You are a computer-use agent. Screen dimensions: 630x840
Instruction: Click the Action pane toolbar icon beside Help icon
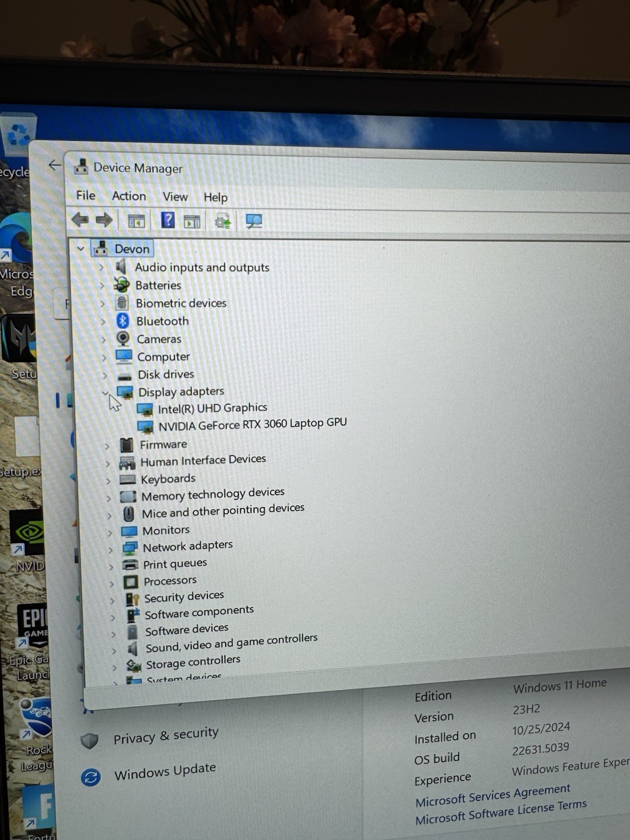(x=192, y=222)
